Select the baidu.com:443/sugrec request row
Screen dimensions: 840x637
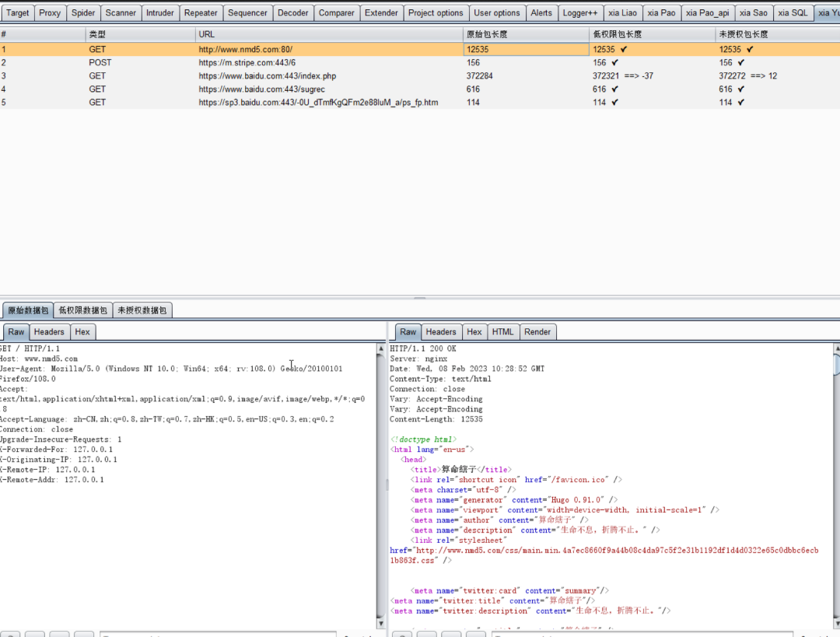[420, 89]
